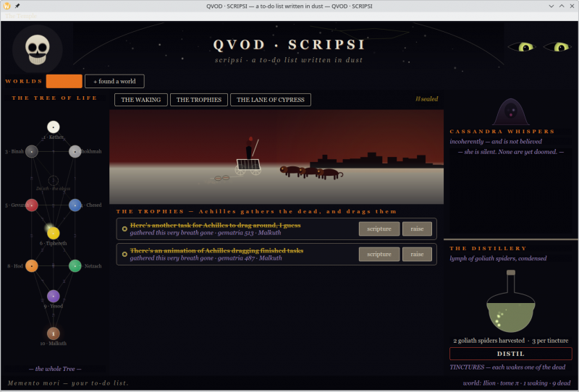Click the "WORLDS" label
579x392 pixels.
pos(24,81)
